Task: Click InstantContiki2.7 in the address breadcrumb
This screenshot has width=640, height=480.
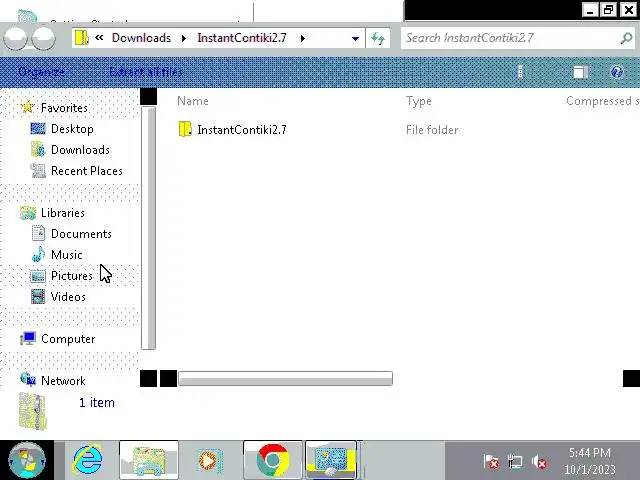Action: coord(242,38)
